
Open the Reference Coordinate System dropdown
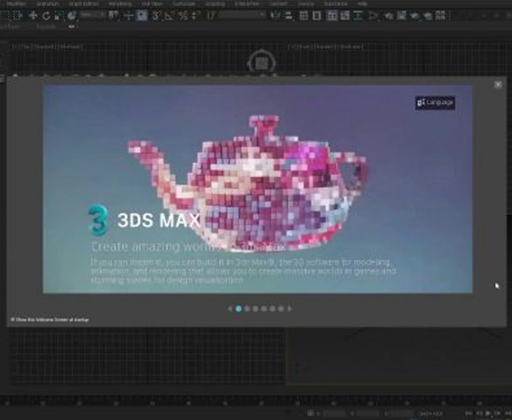[x=93, y=15]
